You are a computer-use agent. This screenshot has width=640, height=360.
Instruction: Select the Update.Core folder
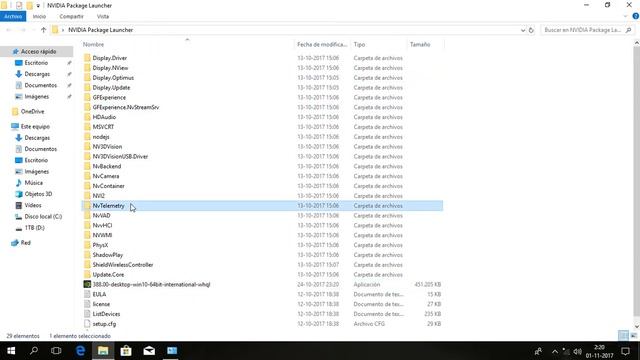(108, 274)
